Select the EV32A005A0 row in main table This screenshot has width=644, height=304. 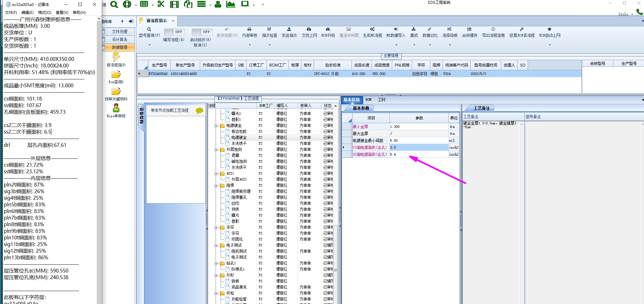click(x=359, y=74)
